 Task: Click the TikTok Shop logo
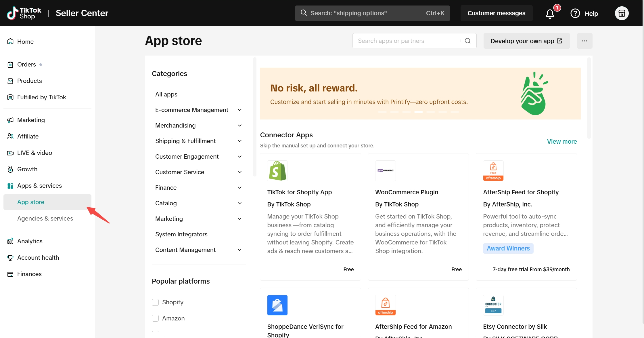(x=24, y=13)
